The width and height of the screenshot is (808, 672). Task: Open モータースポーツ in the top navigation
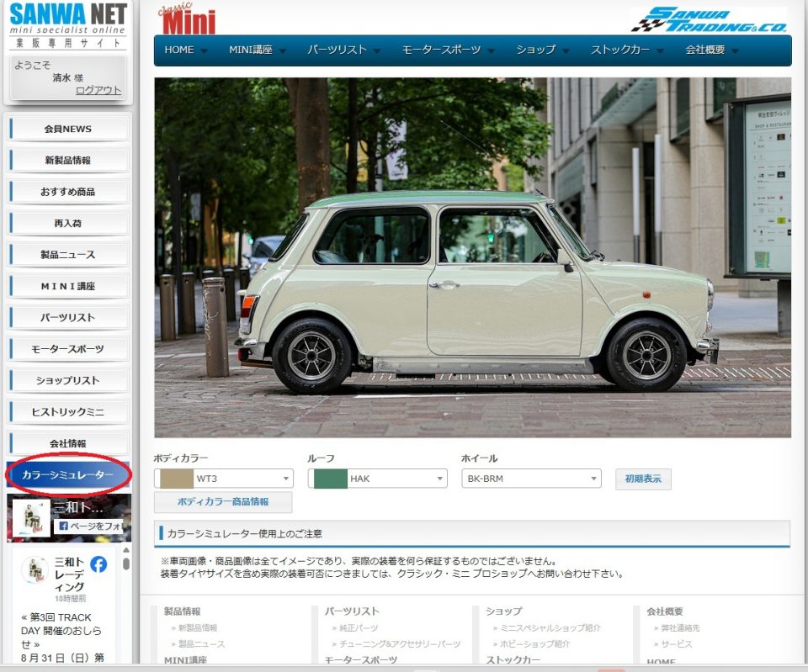[x=441, y=50]
